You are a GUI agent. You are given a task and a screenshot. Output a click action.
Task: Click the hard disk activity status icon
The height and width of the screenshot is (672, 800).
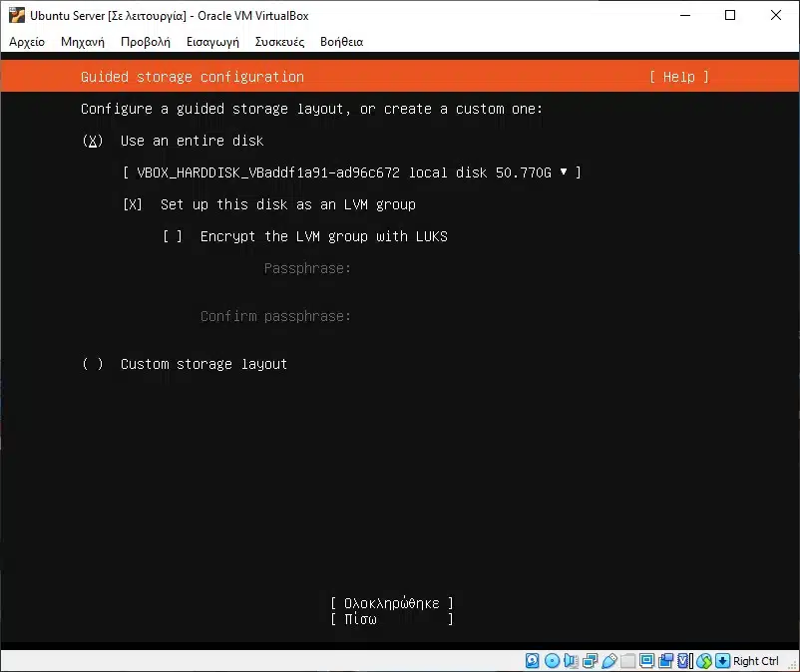[532, 661]
